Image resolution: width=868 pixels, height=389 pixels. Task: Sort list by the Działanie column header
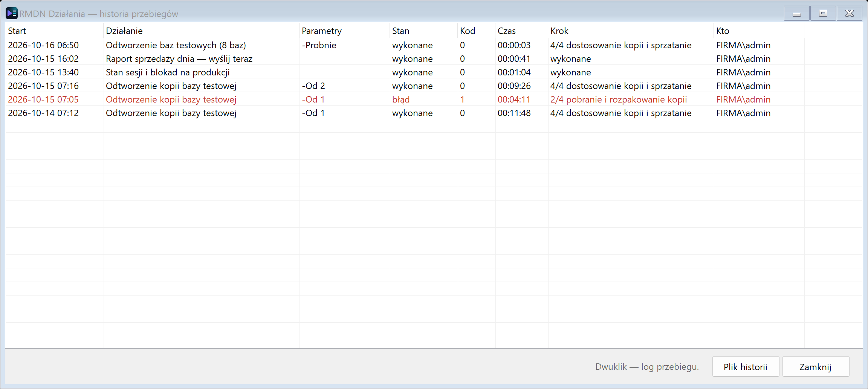point(201,31)
